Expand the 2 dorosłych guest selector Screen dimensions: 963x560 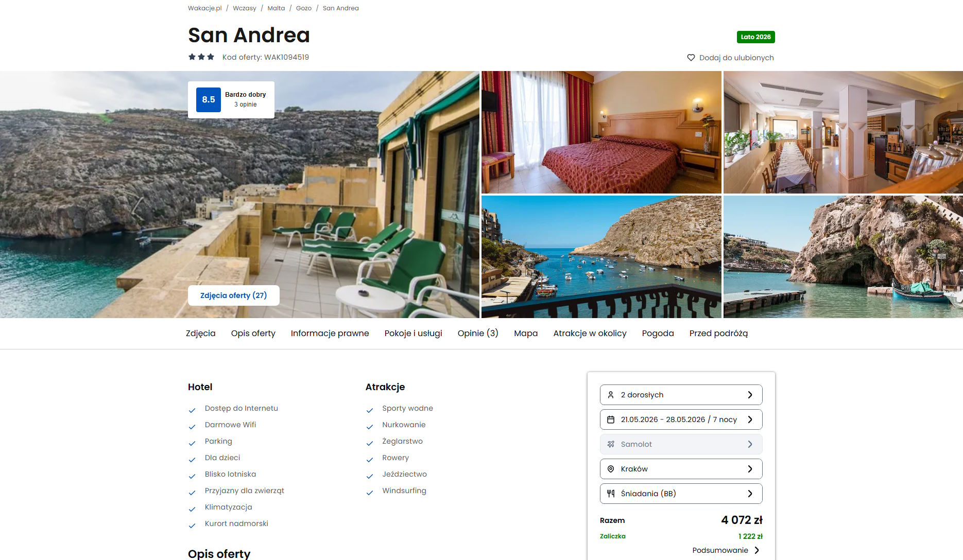coord(681,395)
